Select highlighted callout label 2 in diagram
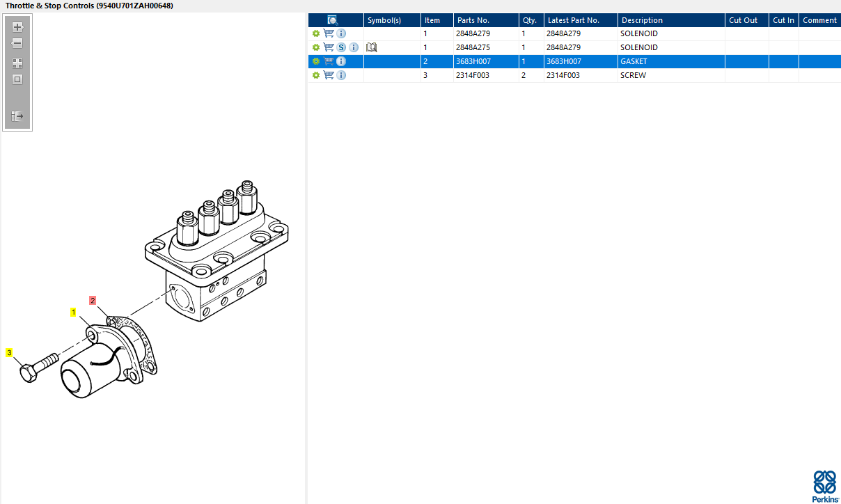Viewport: 841px width, 504px height. pyautogui.click(x=93, y=300)
